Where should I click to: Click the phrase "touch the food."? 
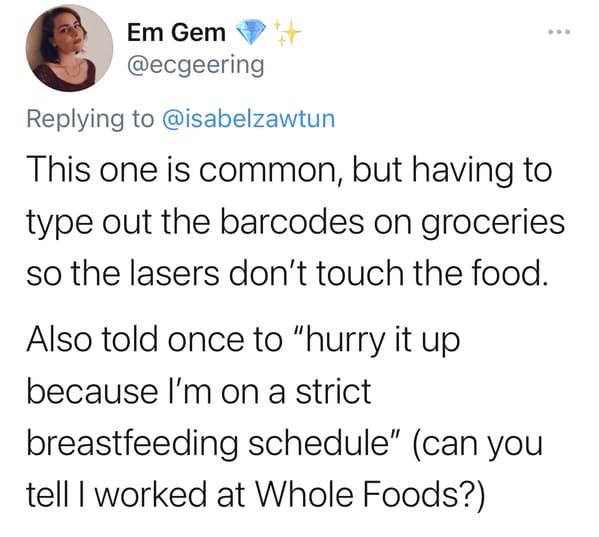pyautogui.click(x=432, y=273)
